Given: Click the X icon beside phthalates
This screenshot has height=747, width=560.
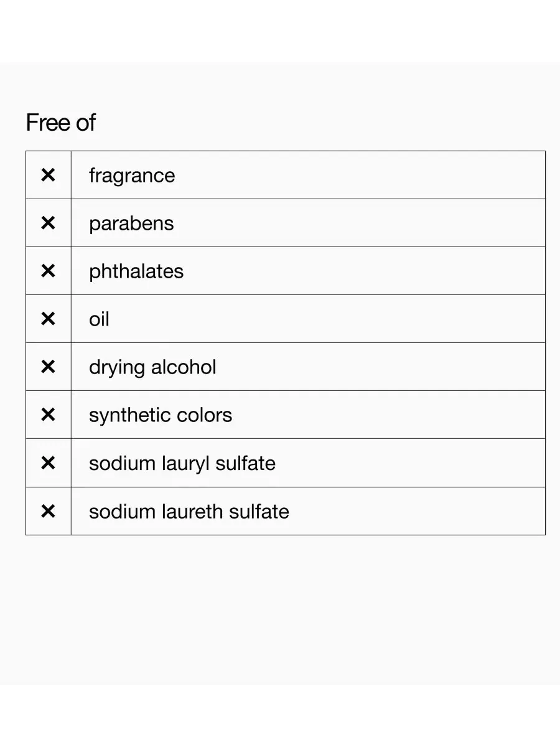Looking at the screenshot, I should pyautogui.click(x=48, y=271).
